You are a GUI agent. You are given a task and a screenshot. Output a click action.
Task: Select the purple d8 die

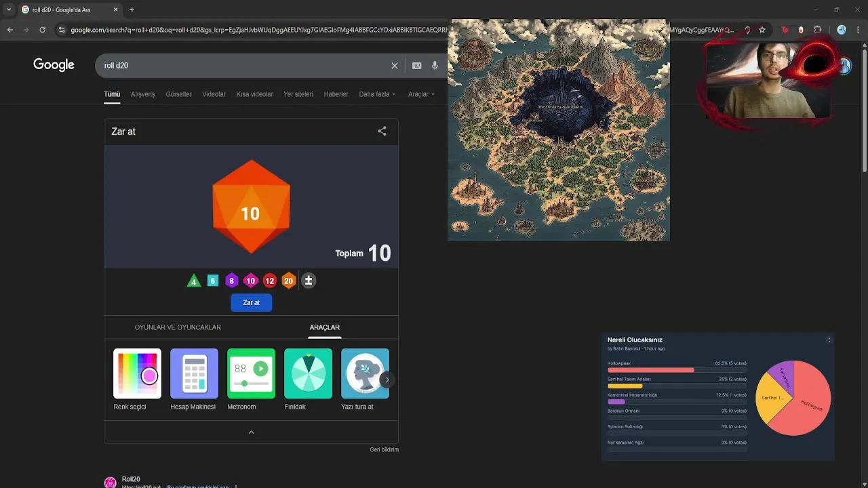232,281
